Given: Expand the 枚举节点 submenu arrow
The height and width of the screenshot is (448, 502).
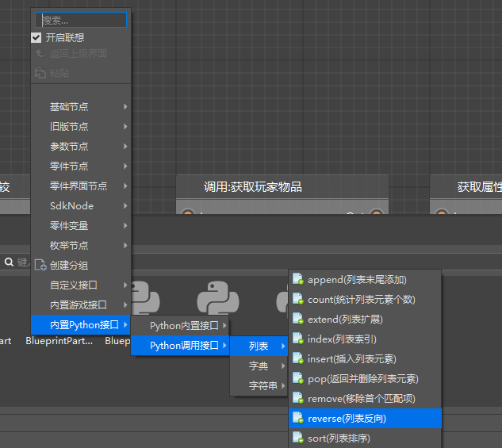Looking at the screenshot, I should (125, 246).
